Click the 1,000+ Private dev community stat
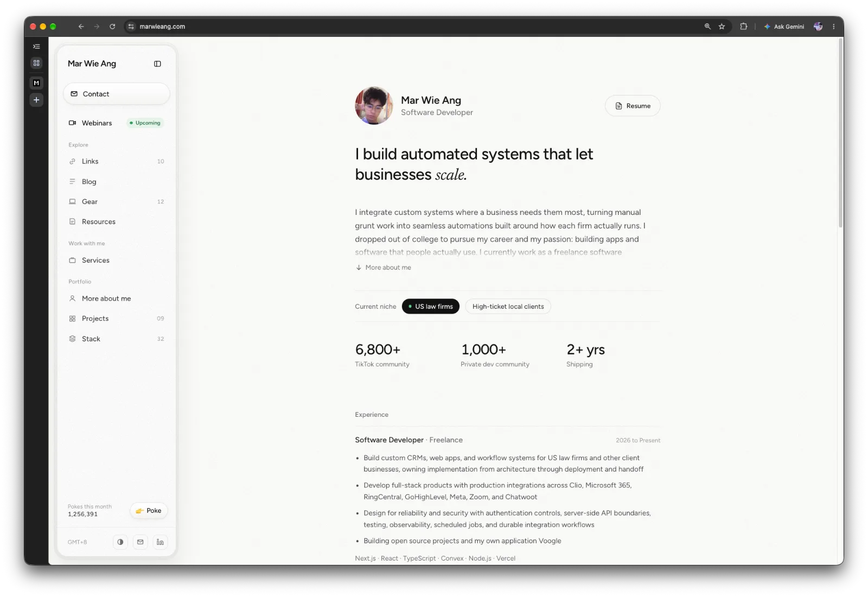 [x=495, y=355]
